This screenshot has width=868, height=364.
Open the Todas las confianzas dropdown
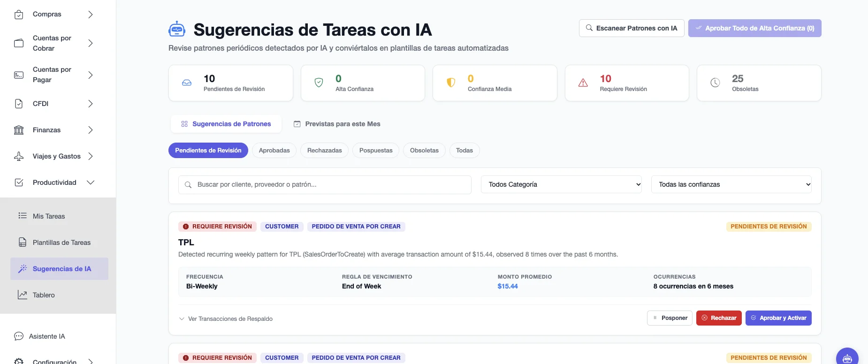pos(731,184)
